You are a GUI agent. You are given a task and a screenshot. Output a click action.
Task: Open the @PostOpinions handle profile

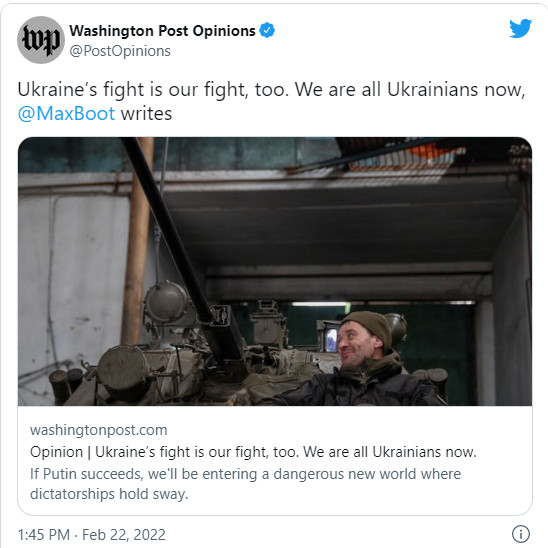pos(120,51)
